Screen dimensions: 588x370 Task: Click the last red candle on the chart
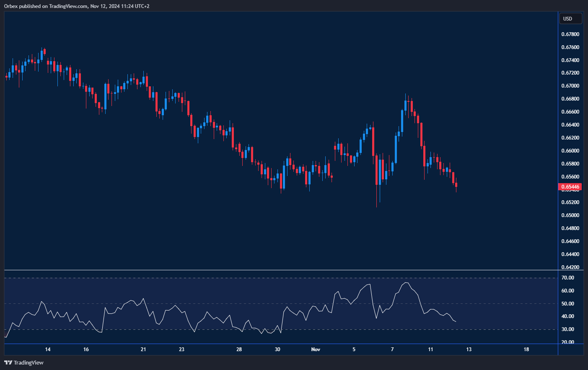(456, 185)
